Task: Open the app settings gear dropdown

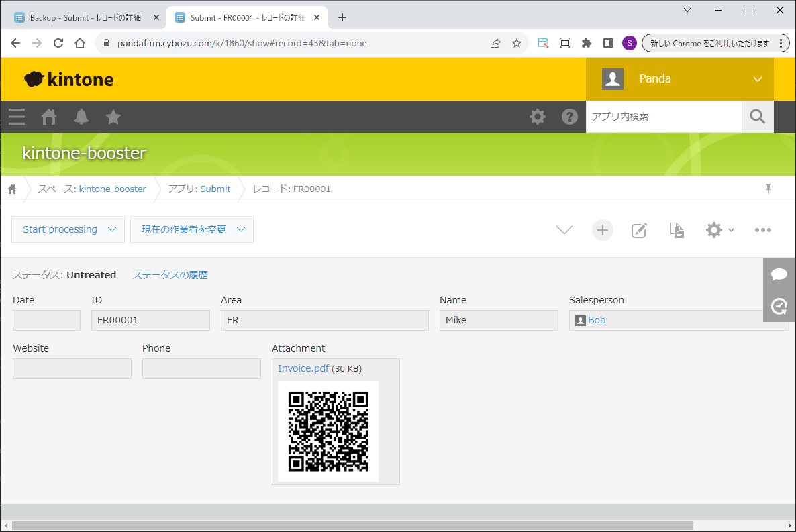Action: point(719,230)
